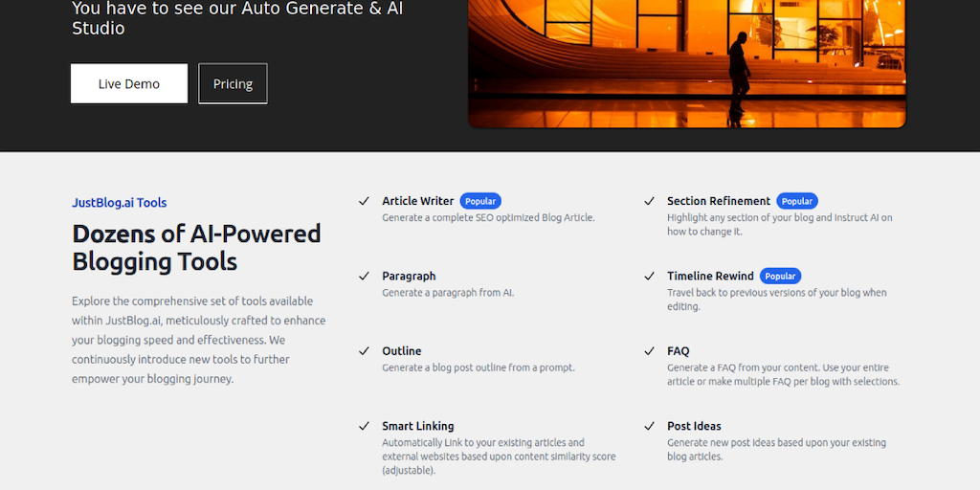This screenshot has width=980, height=490.
Task: Click the Dozens of AI-Powered Blogging Tools heading
Action: tap(196, 247)
